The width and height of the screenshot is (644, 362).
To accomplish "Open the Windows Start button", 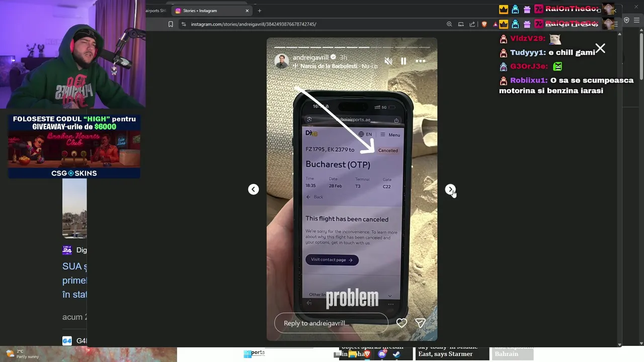I will pos(249,354).
